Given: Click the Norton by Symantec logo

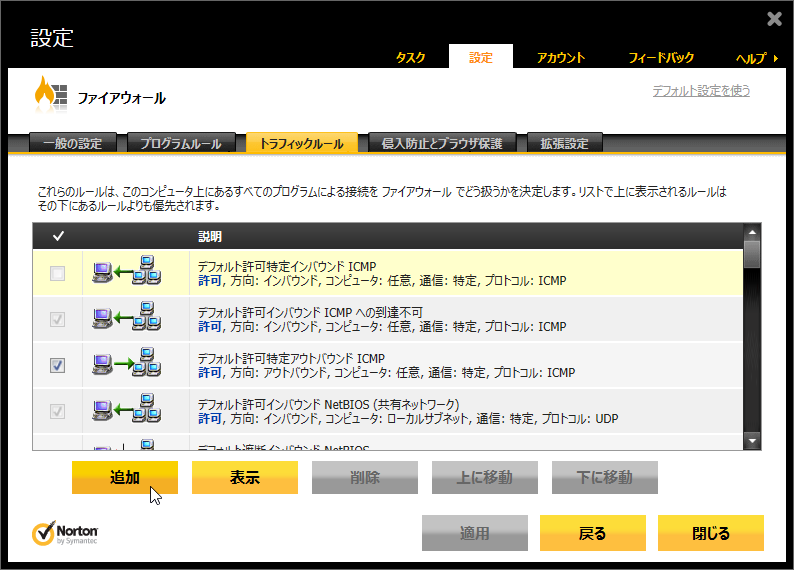Looking at the screenshot, I should point(65,534).
